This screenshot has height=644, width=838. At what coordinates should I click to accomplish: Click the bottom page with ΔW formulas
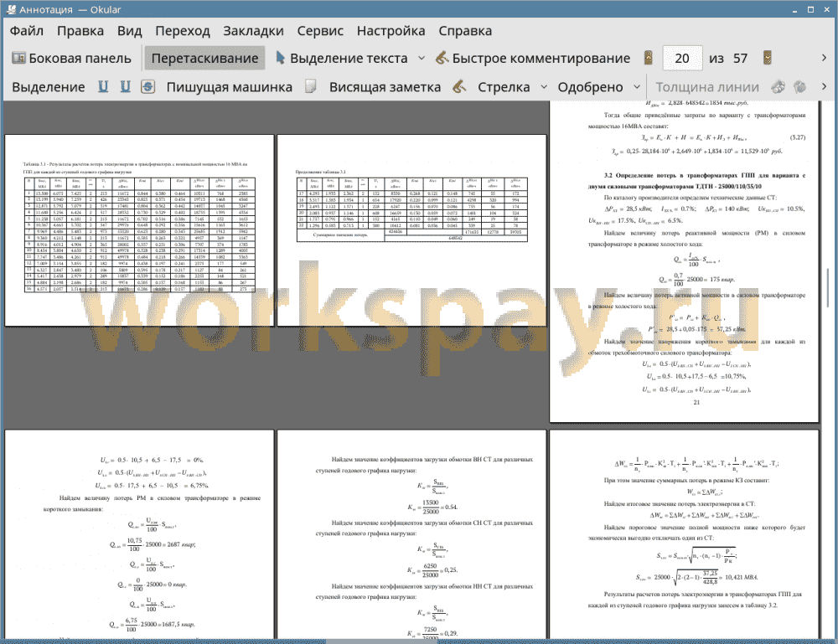[x=684, y=534]
